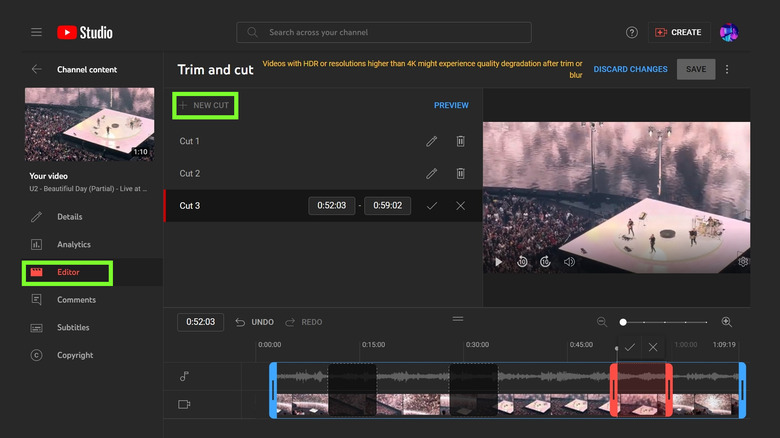Zoom out on the timeline
Image resolution: width=780 pixels, height=438 pixels.
[x=602, y=322]
